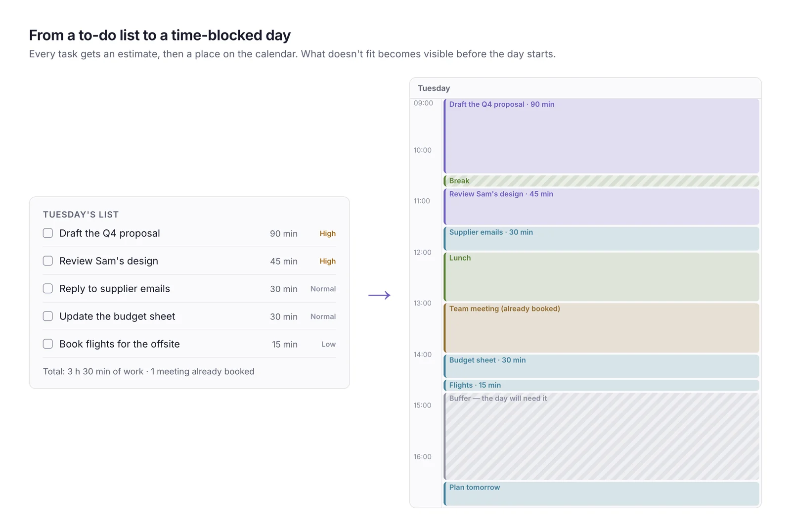Image resolution: width=791 pixels, height=532 pixels.
Task: Click the TUESDAY'S LIST heading
Action: tap(81, 215)
